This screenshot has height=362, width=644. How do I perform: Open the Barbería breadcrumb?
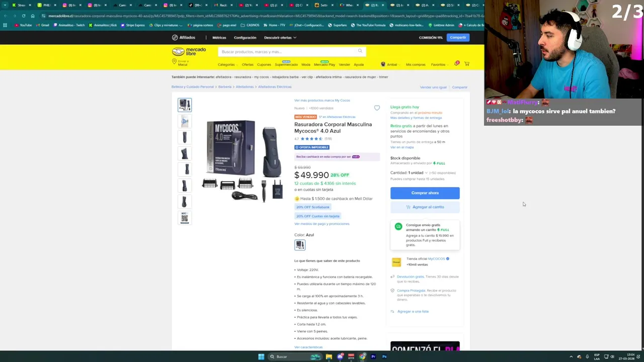225,87
